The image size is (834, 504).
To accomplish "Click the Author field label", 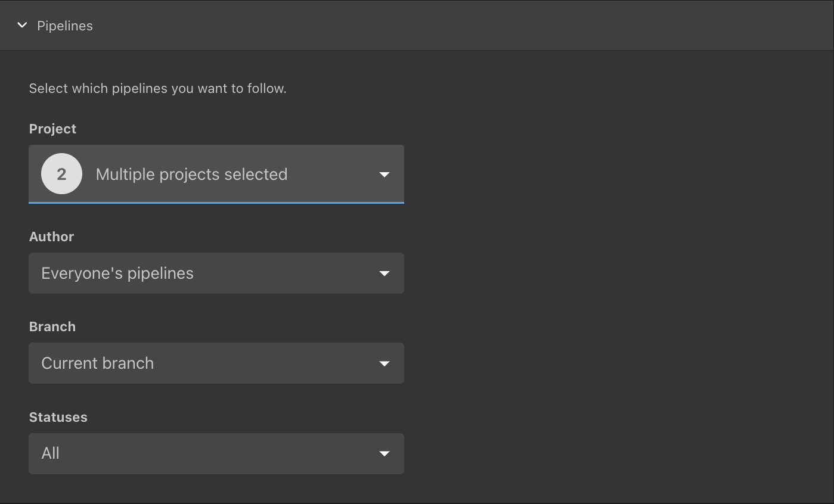I will point(51,237).
